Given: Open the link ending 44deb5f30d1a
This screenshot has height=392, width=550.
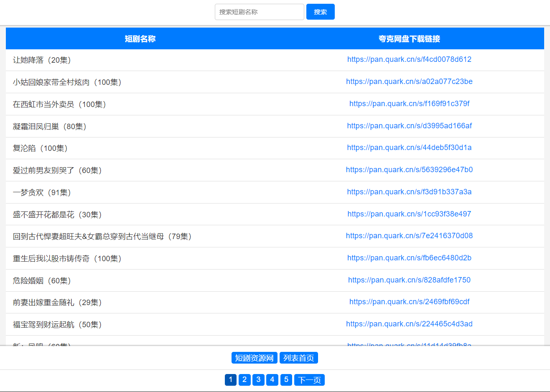Looking at the screenshot, I should (x=409, y=148).
